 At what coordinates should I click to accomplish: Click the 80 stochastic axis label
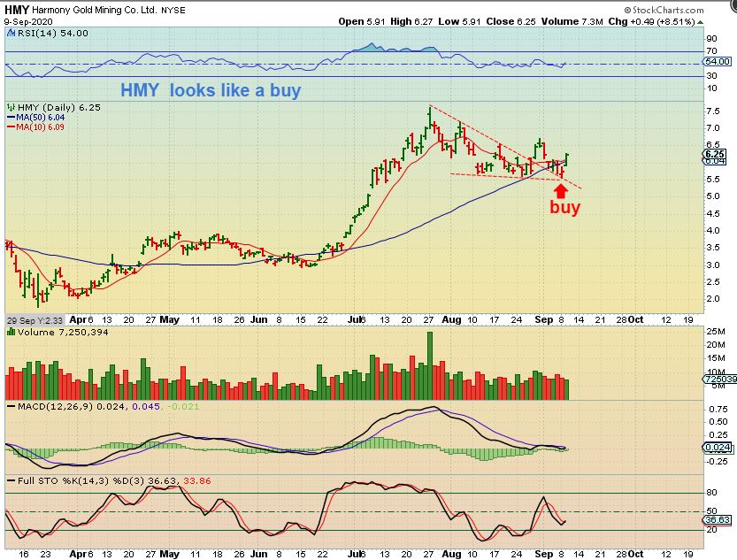tap(711, 493)
